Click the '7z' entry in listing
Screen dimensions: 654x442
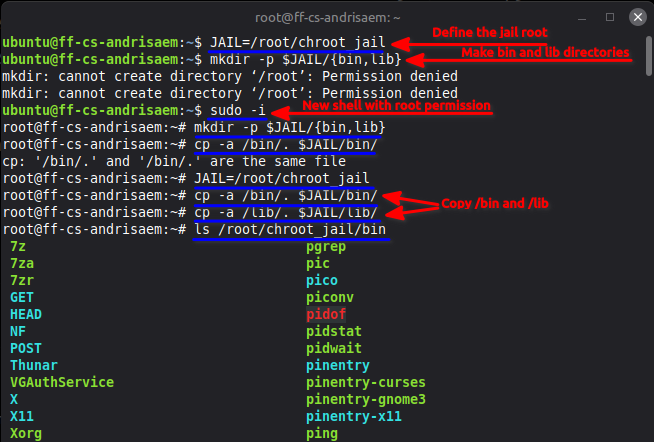[18, 246]
